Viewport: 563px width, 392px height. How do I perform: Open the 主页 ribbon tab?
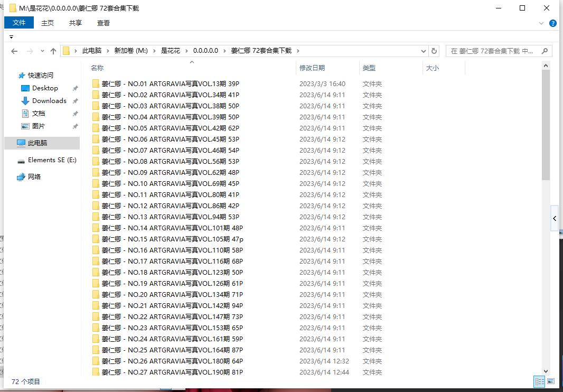click(x=48, y=23)
